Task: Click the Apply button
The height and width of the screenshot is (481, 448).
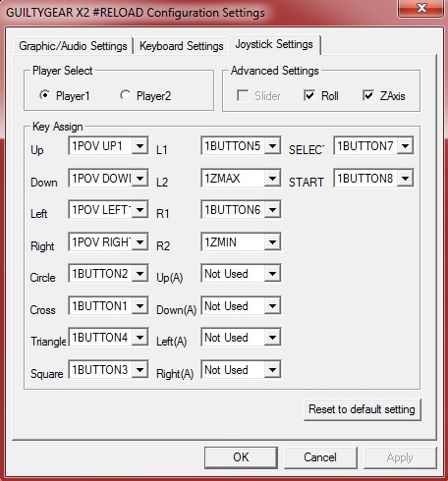Action: 400,457
